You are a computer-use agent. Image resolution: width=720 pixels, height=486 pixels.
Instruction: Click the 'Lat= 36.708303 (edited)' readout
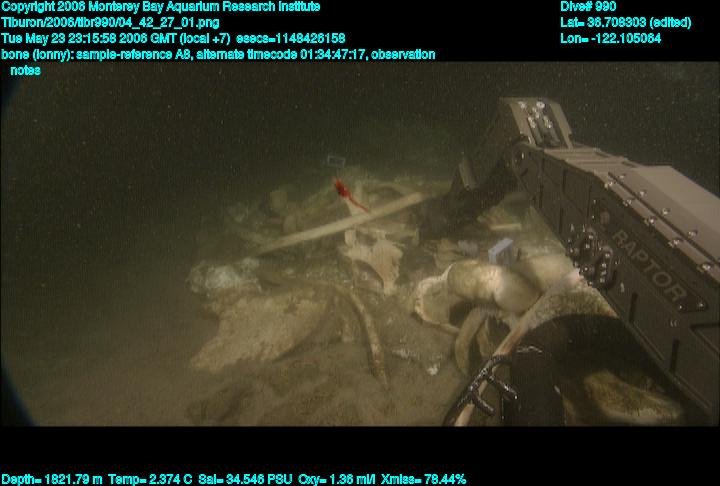click(625, 23)
